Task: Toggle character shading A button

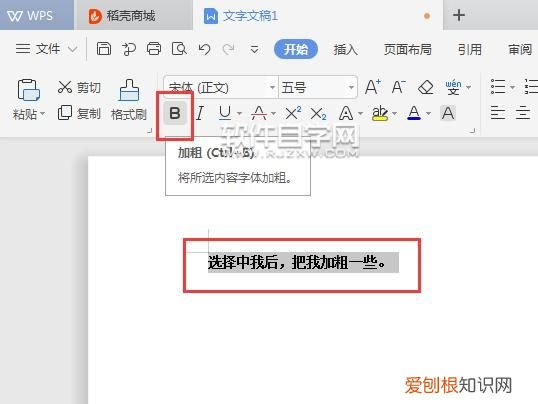Action: (x=448, y=113)
